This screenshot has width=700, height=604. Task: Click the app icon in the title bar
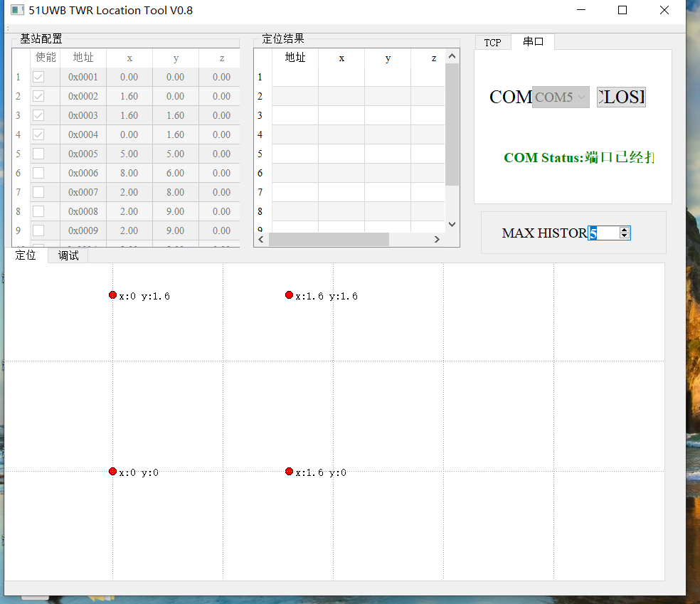(x=17, y=10)
